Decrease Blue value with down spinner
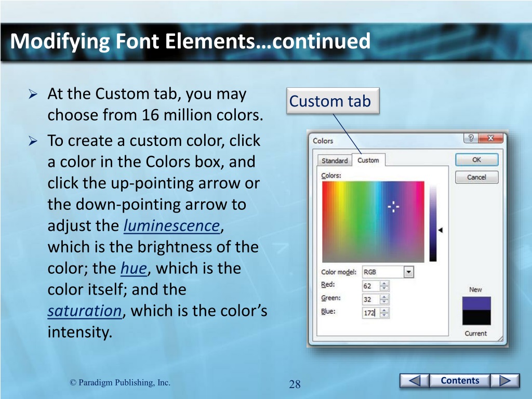The width and height of the screenshot is (532, 399). pos(384,315)
